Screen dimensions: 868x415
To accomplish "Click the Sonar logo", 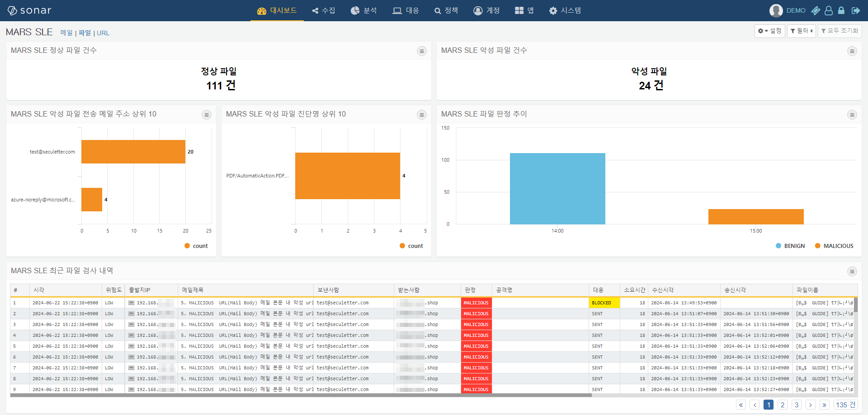I will (29, 10).
